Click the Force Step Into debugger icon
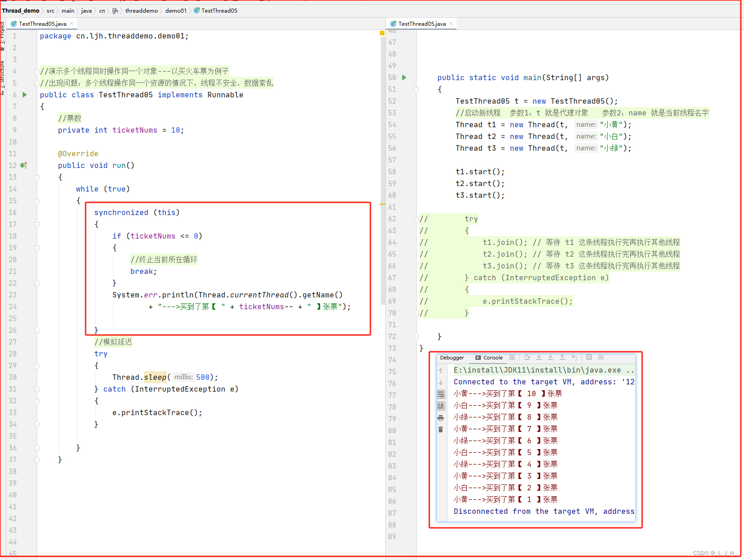Screen dimensions: 744x560 pos(551,358)
